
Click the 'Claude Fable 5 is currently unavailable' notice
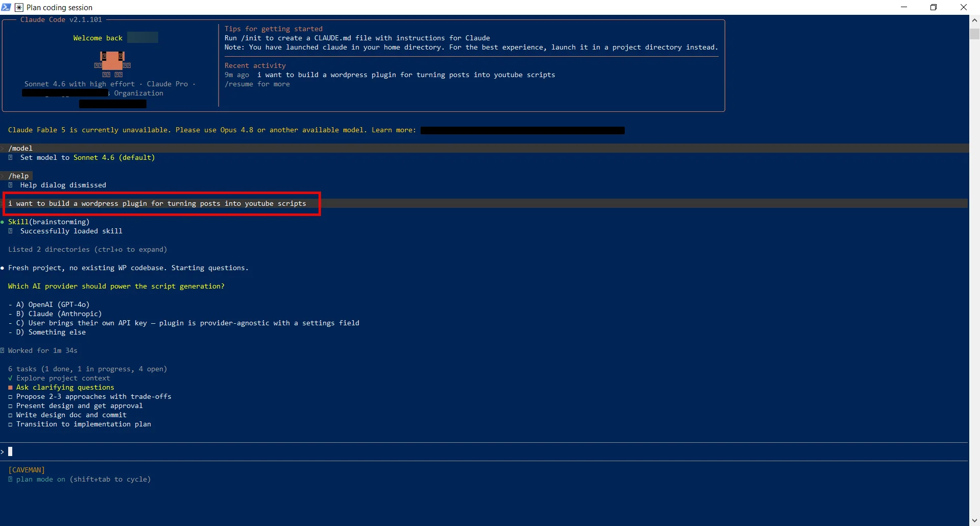pos(212,130)
